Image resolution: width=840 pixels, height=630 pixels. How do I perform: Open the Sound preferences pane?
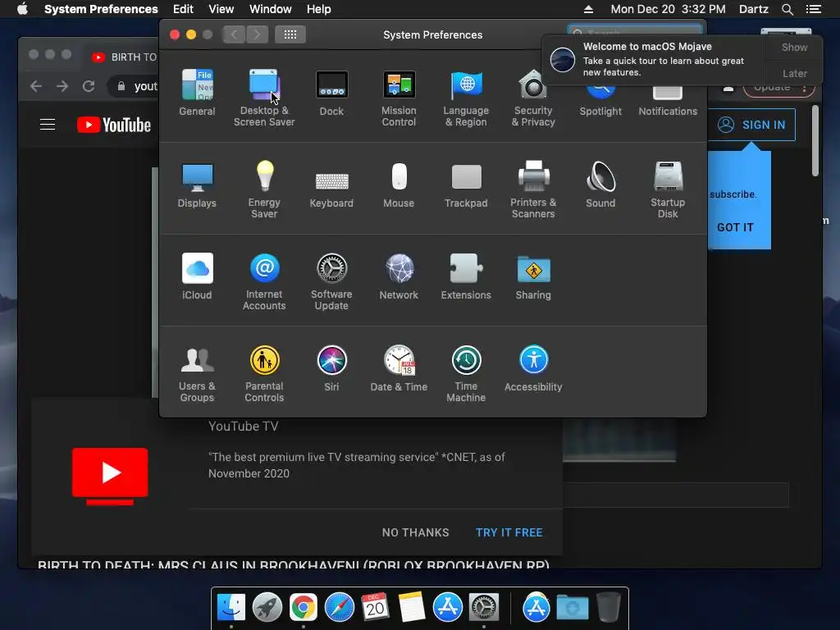pos(600,185)
